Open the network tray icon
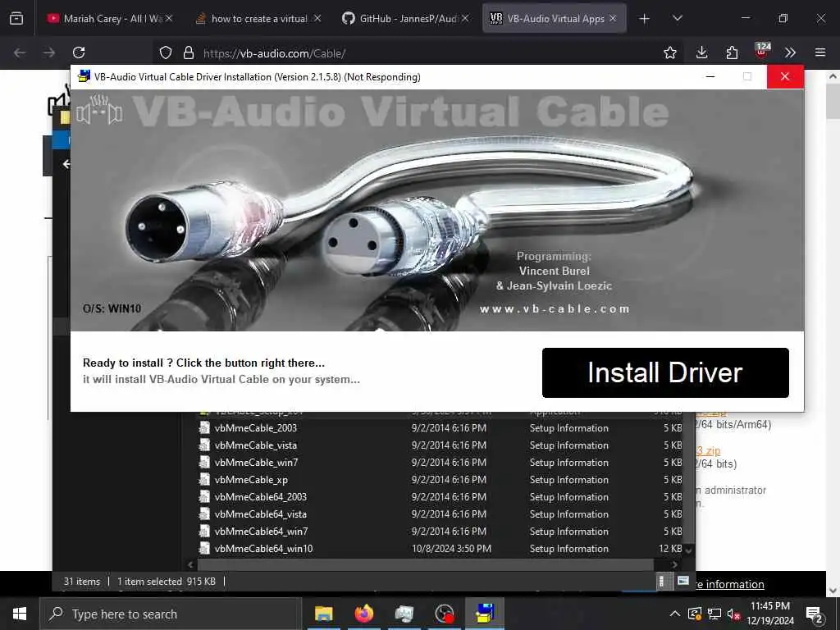Image resolution: width=840 pixels, height=630 pixels. 714,614
